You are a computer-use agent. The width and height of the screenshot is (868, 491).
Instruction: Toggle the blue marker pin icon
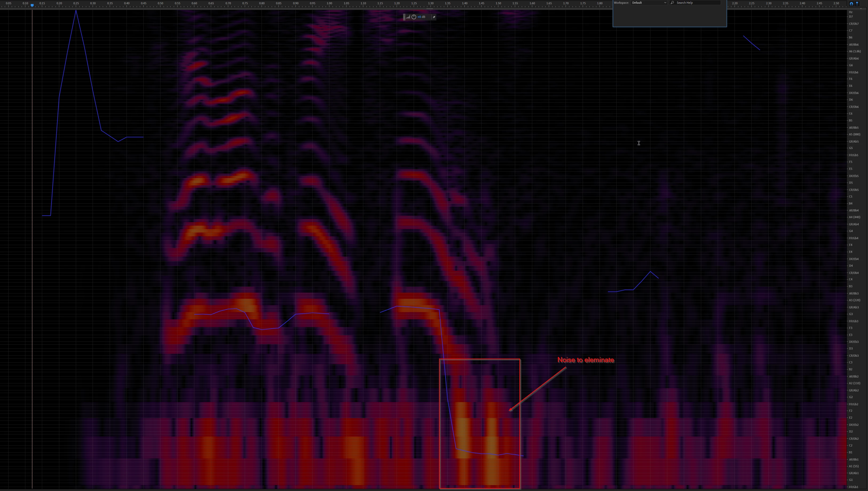857,4
